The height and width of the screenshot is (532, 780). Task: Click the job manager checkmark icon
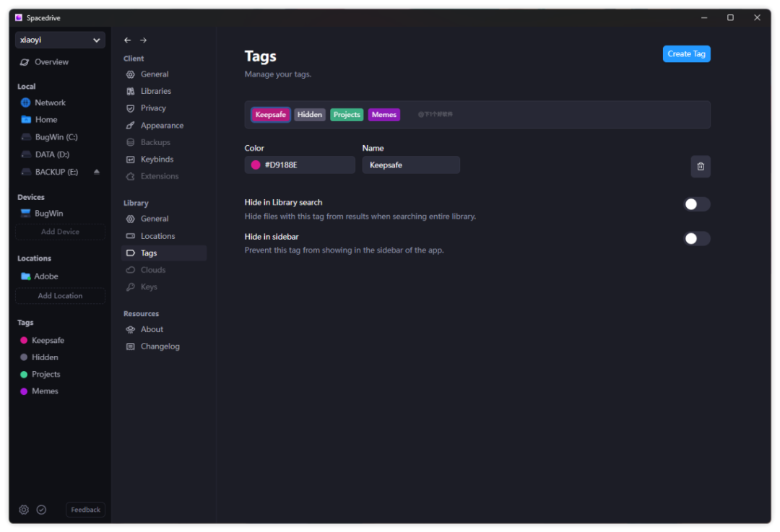click(41, 510)
